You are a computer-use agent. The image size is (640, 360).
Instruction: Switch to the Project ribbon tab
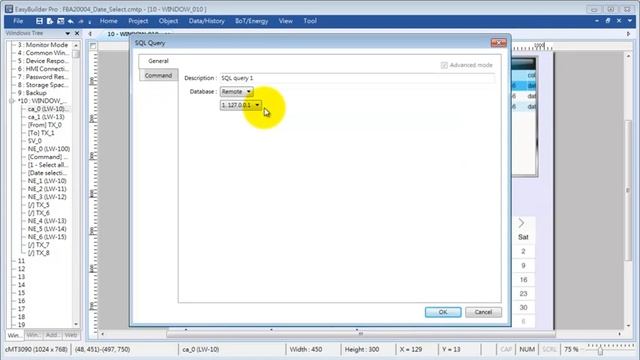pos(138,21)
